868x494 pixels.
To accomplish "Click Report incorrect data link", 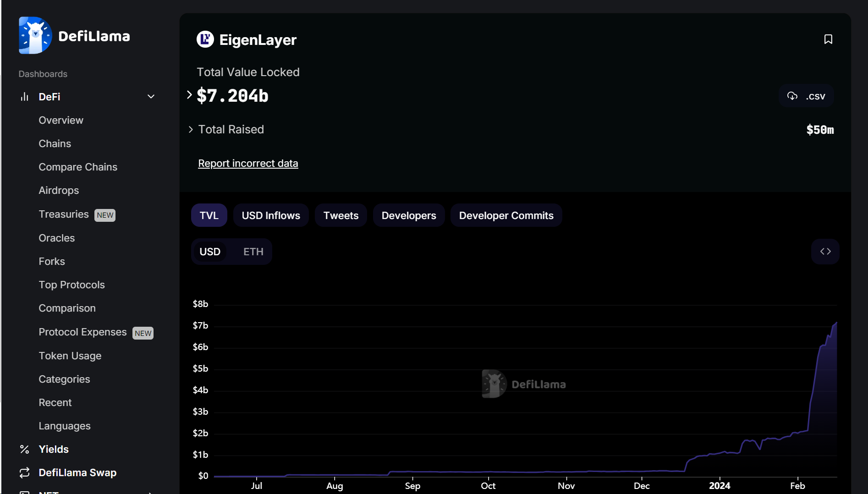I will pos(248,164).
